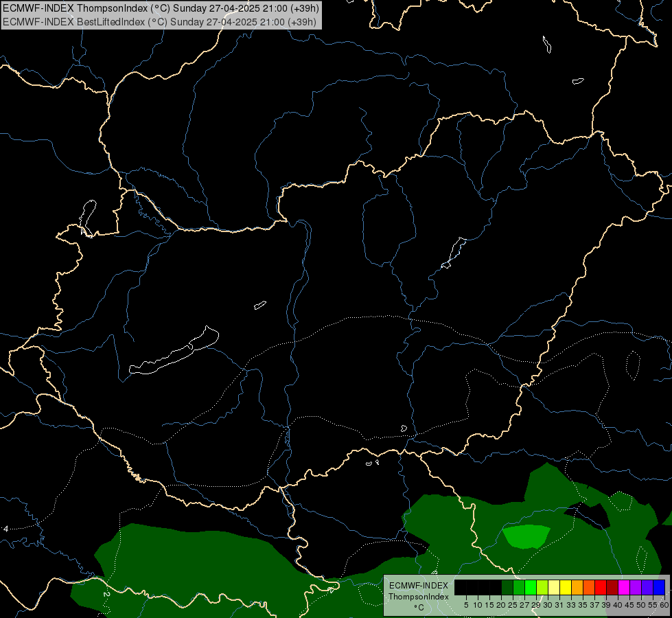The image size is (672, 618).
Task: Click the legend label ThompsonIndex
Action: (419, 597)
